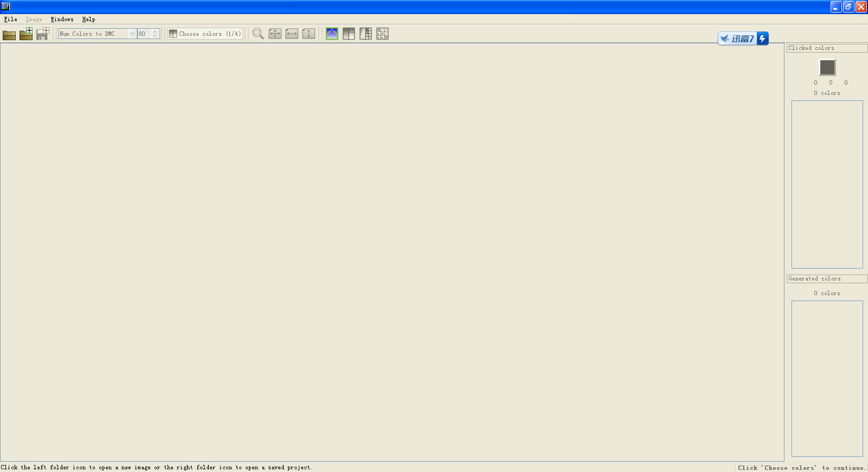Increase the color count with up arrow

(155, 31)
